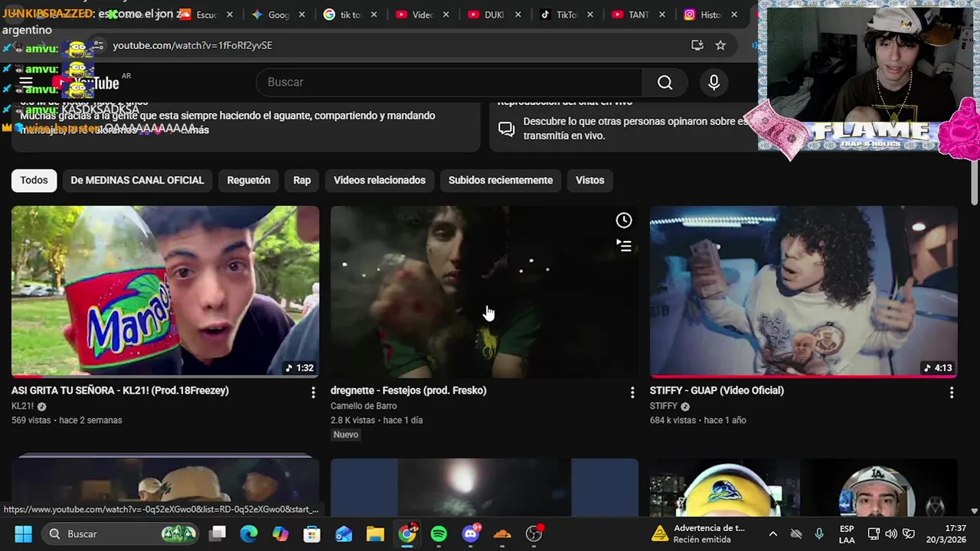The width and height of the screenshot is (980, 551).
Task: Click the YouTube search input field
Action: point(449,83)
